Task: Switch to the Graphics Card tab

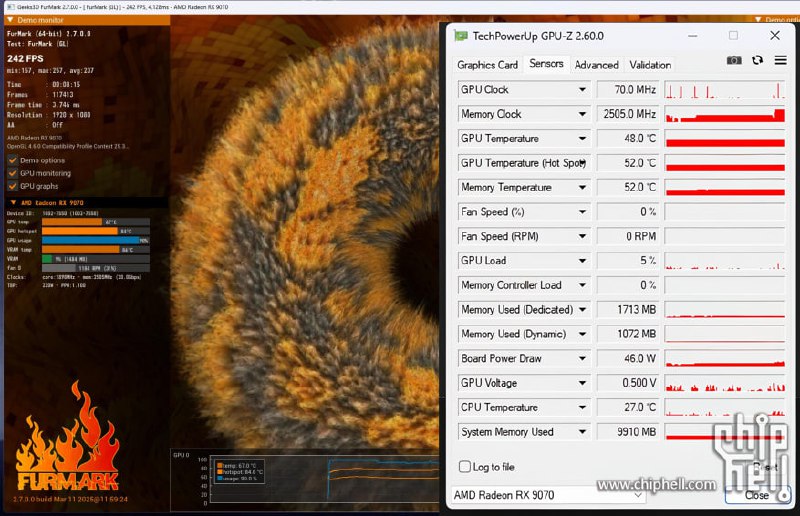Action: click(x=487, y=65)
